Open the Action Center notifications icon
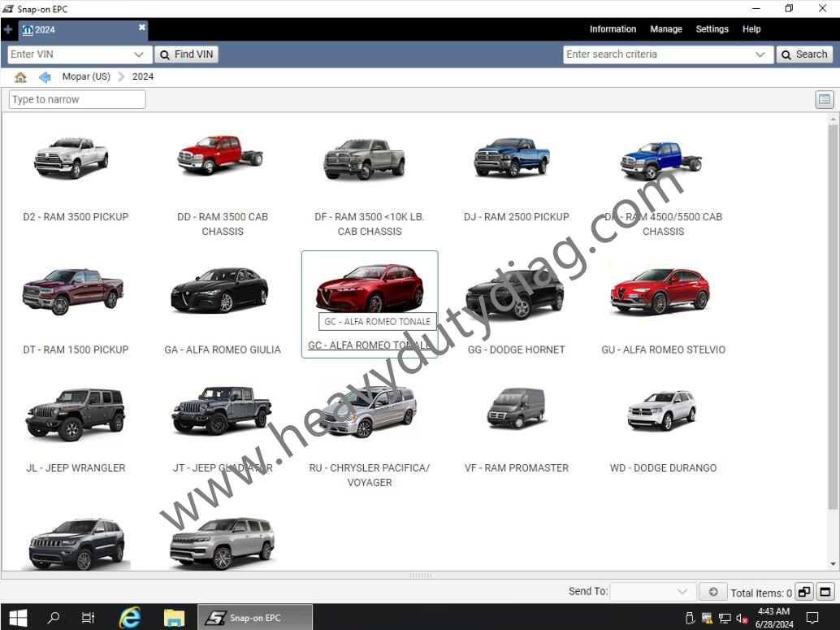Image resolution: width=840 pixels, height=630 pixels. pyautogui.click(x=812, y=618)
